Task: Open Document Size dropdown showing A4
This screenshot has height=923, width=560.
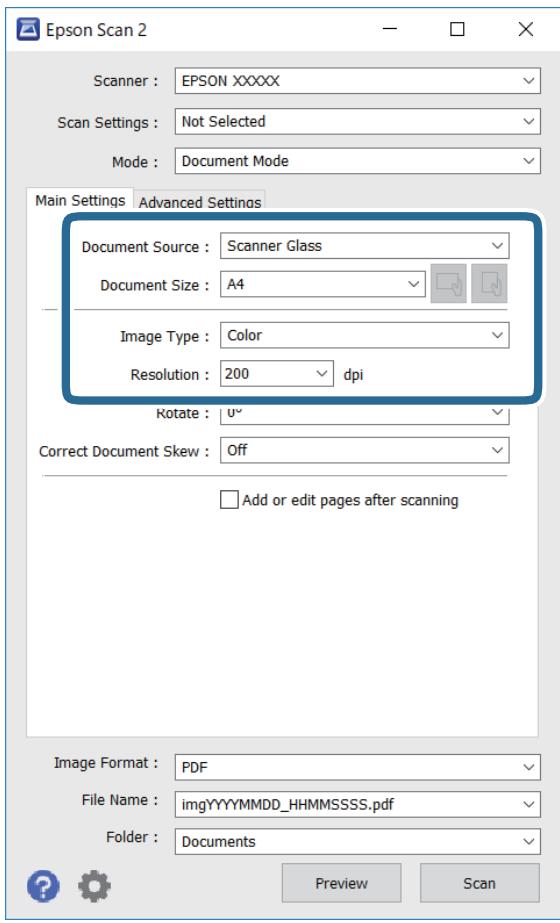Action: pos(323,284)
